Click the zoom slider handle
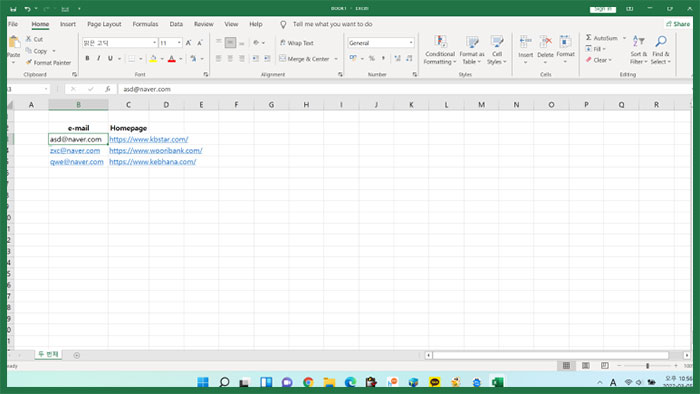700x394 pixels. [x=647, y=366]
